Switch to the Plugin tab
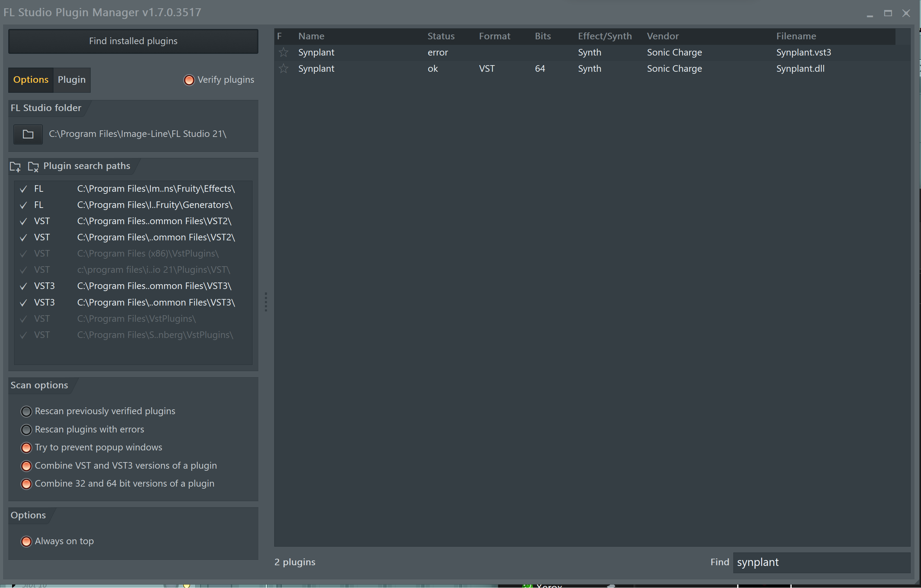 (x=71, y=80)
